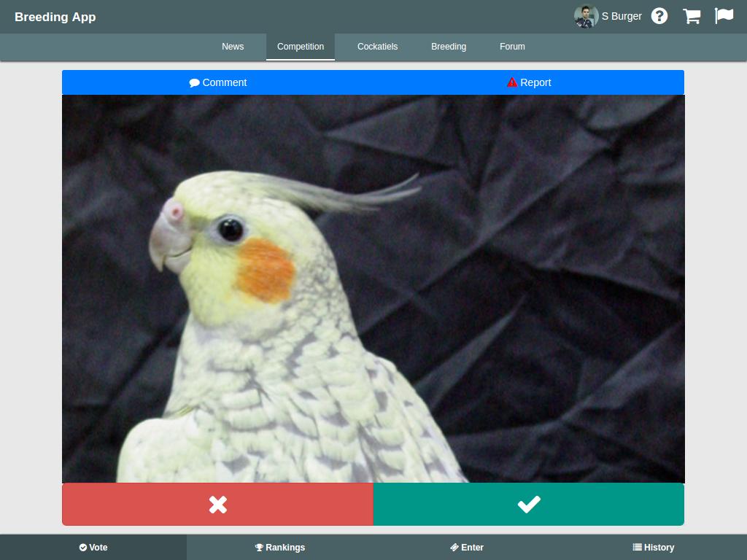Open the Breeding tab
Image resolution: width=747 pixels, height=560 pixels.
pyautogui.click(x=449, y=47)
